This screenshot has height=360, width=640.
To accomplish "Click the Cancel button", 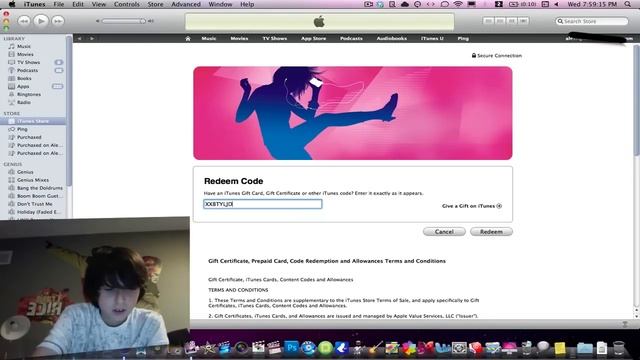I will pos(444,231).
